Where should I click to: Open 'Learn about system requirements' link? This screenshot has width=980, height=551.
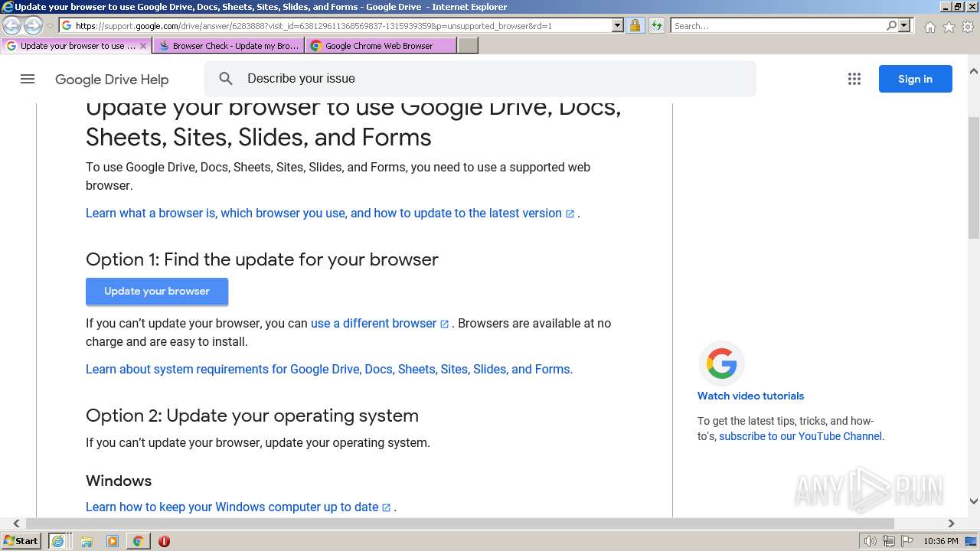click(x=329, y=369)
